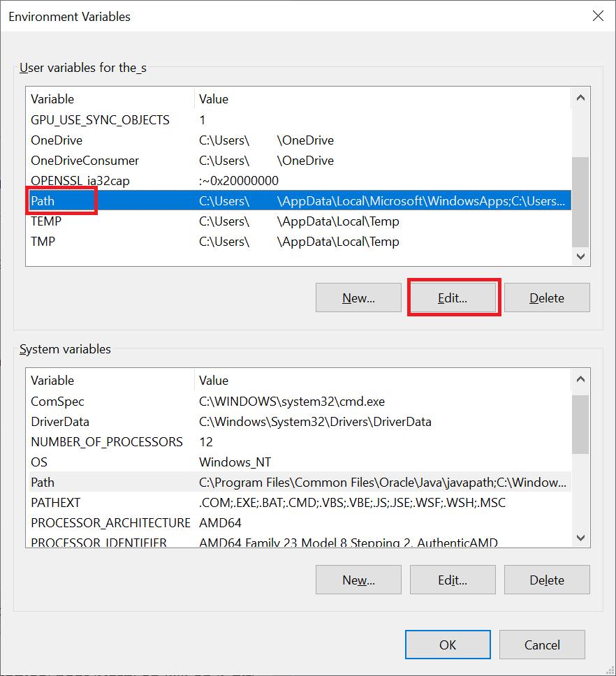Click Value column header in User variables
616x676 pixels.
383,99
